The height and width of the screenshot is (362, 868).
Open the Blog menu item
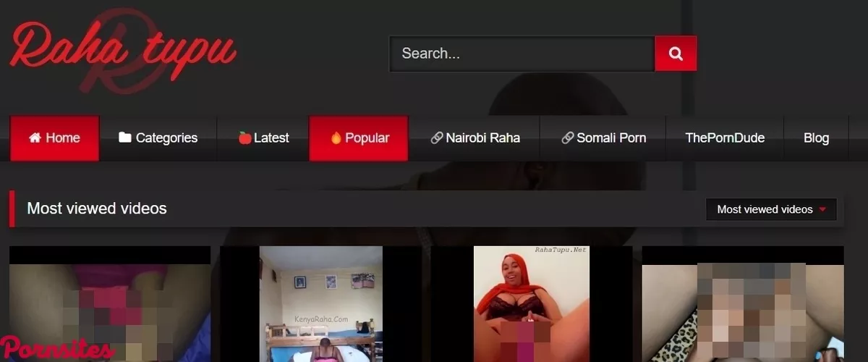tap(816, 138)
